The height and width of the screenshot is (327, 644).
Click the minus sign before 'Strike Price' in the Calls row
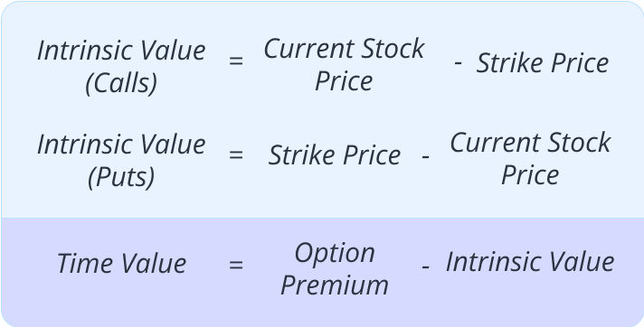[x=459, y=63]
